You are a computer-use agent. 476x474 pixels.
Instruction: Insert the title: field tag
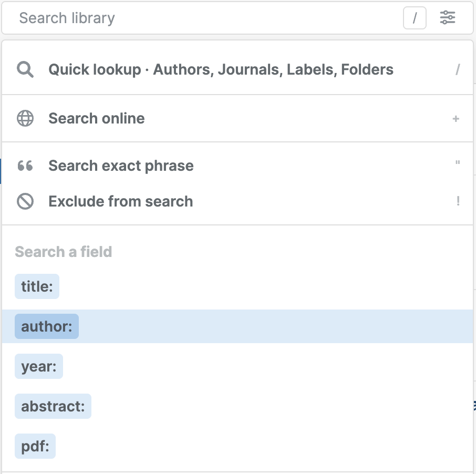click(x=37, y=286)
